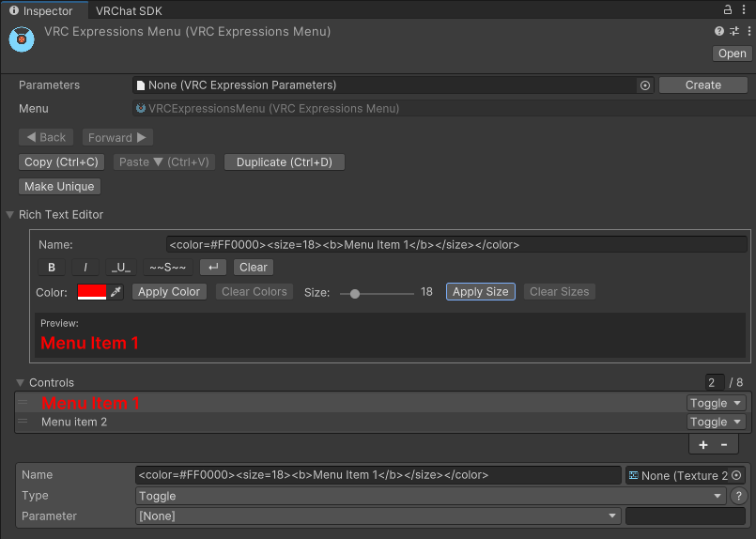The height and width of the screenshot is (539, 756).
Task: Click Make Unique
Action: point(59,187)
